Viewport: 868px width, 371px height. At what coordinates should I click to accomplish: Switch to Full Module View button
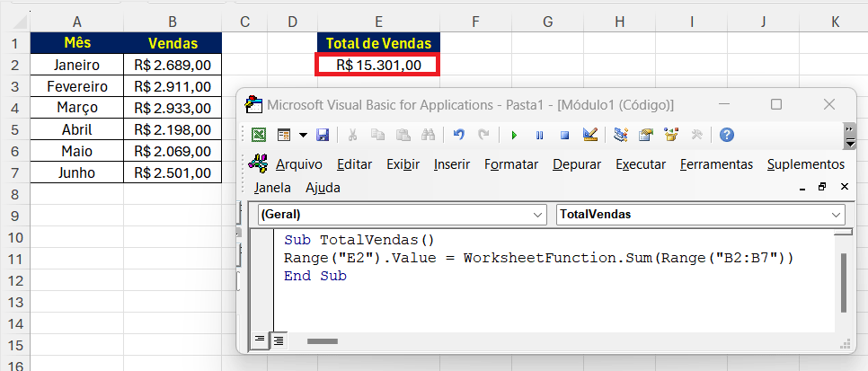point(279,340)
